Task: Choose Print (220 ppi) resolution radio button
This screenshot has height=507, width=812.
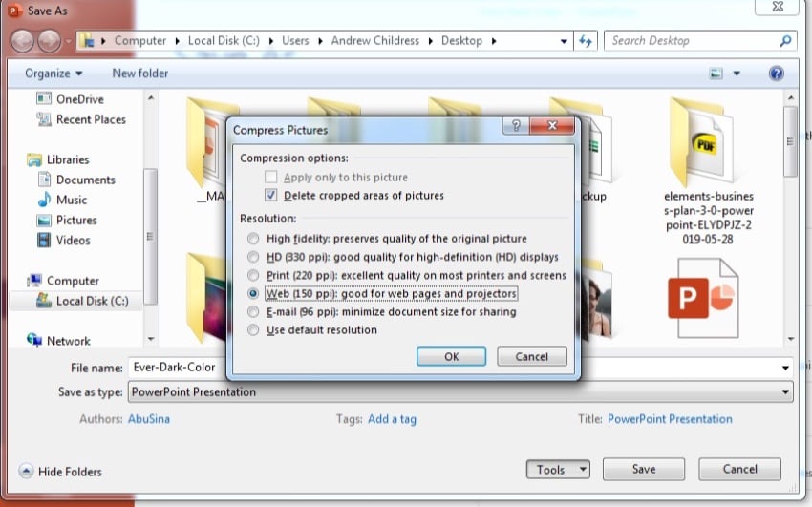Action: click(252, 276)
